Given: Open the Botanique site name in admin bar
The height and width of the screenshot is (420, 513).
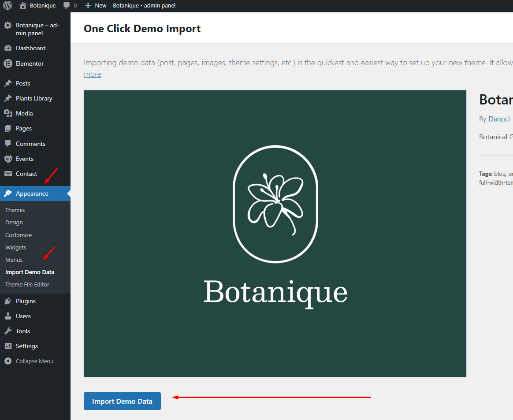Looking at the screenshot, I should (43, 6).
